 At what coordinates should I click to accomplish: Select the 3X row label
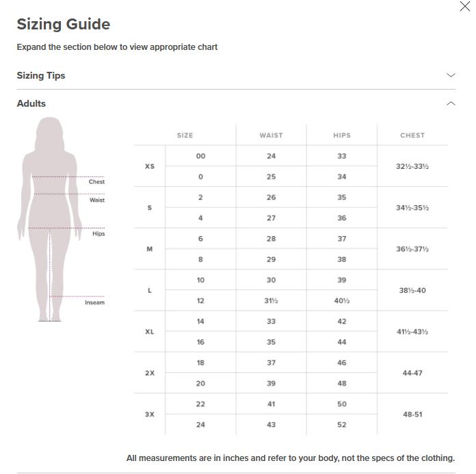coord(150,414)
